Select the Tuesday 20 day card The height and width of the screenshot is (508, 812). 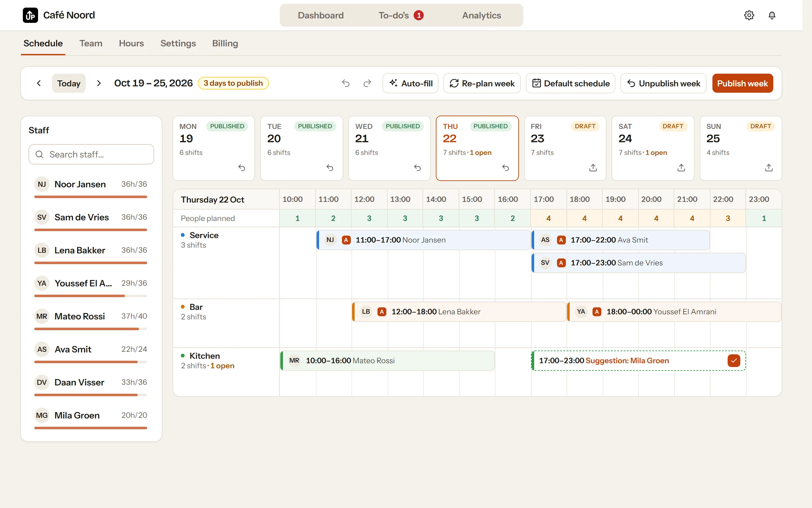click(301, 148)
